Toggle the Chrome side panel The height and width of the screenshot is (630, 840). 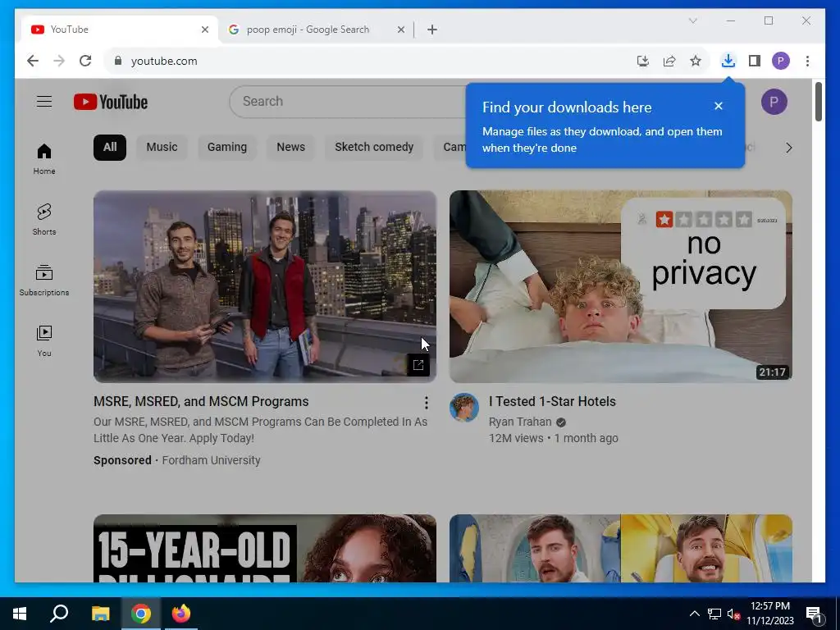coord(755,61)
